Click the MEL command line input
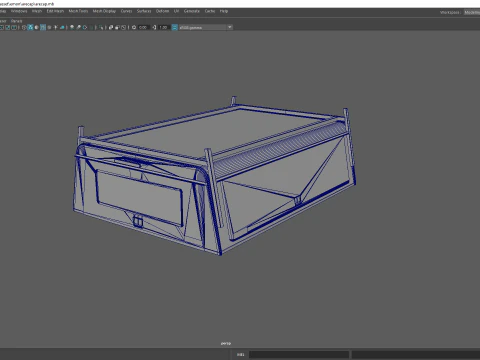This screenshot has width=480, height=360. (x=299, y=355)
